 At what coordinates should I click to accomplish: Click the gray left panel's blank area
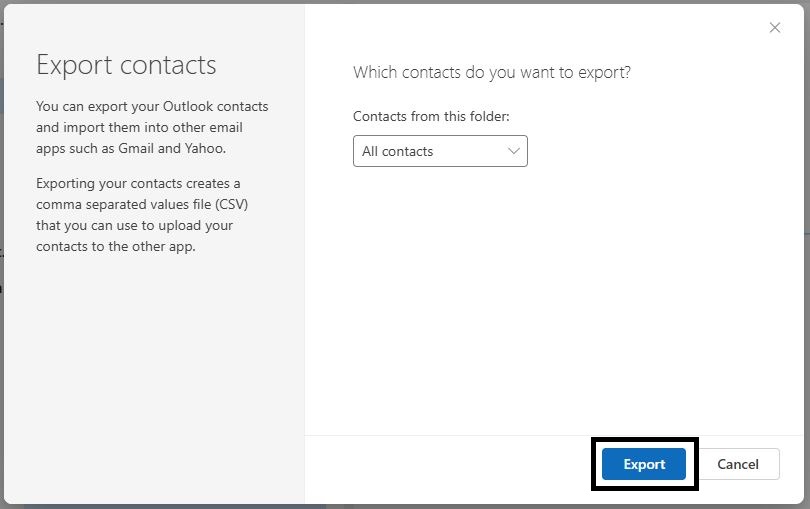pyautogui.click(x=154, y=377)
